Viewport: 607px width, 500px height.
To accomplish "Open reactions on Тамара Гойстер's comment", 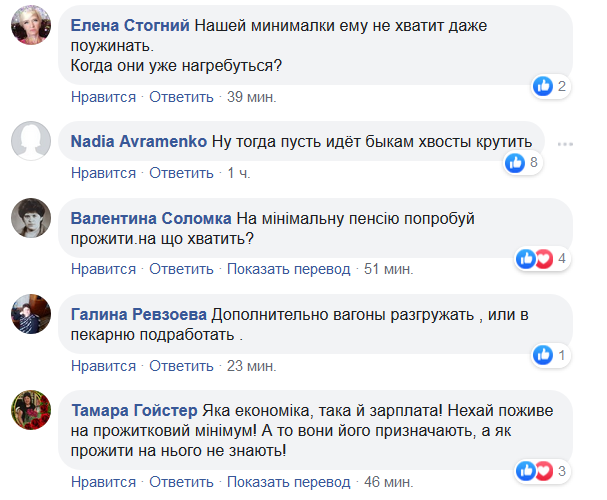I will [533, 470].
